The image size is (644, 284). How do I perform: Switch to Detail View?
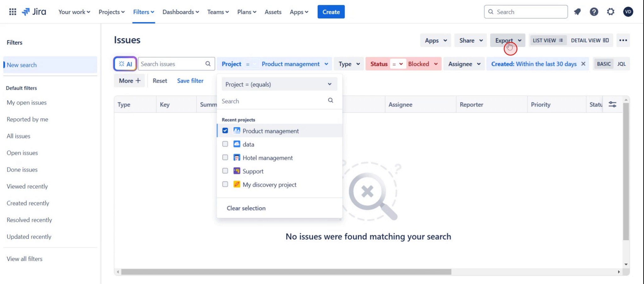pos(590,40)
